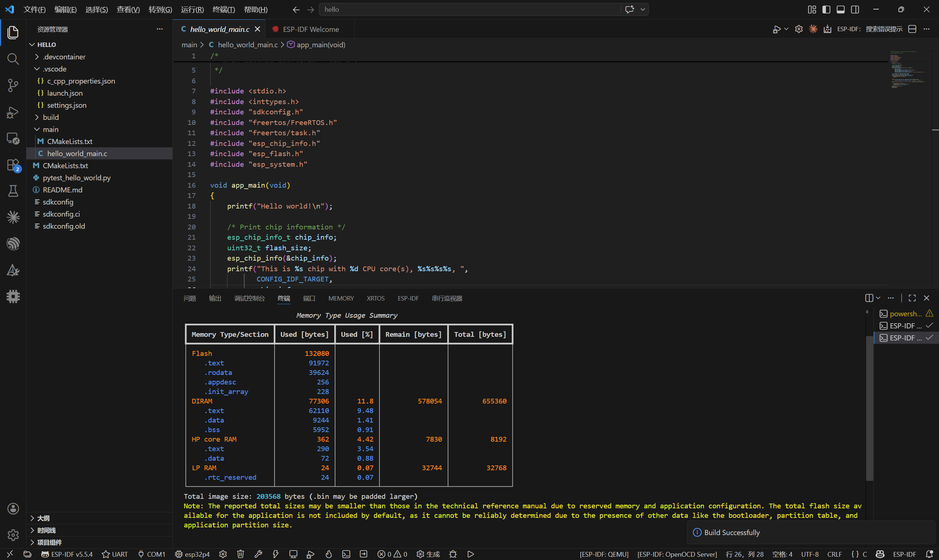Screen dimensions: 939x560
Task: Expand the .devcontainer folder
Action: pyautogui.click(x=37, y=56)
